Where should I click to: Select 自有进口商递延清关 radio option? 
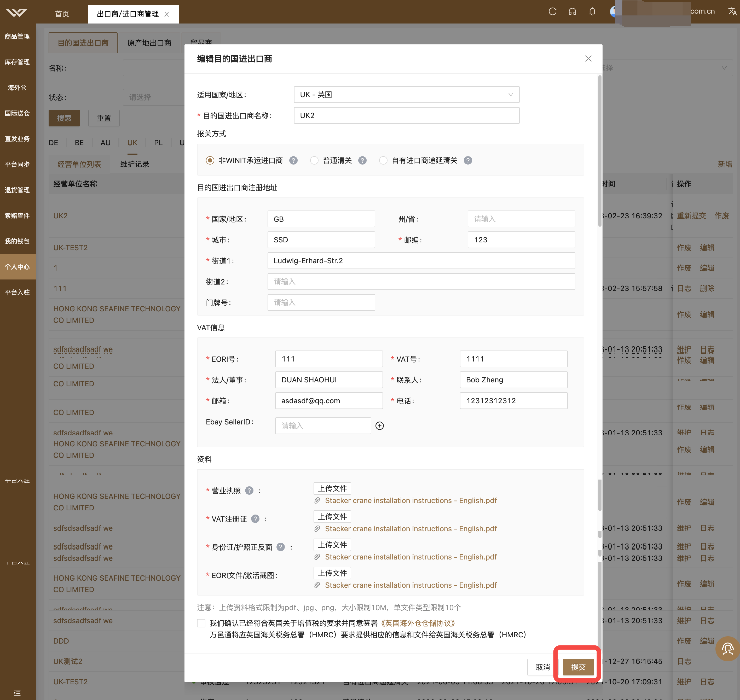(383, 160)
